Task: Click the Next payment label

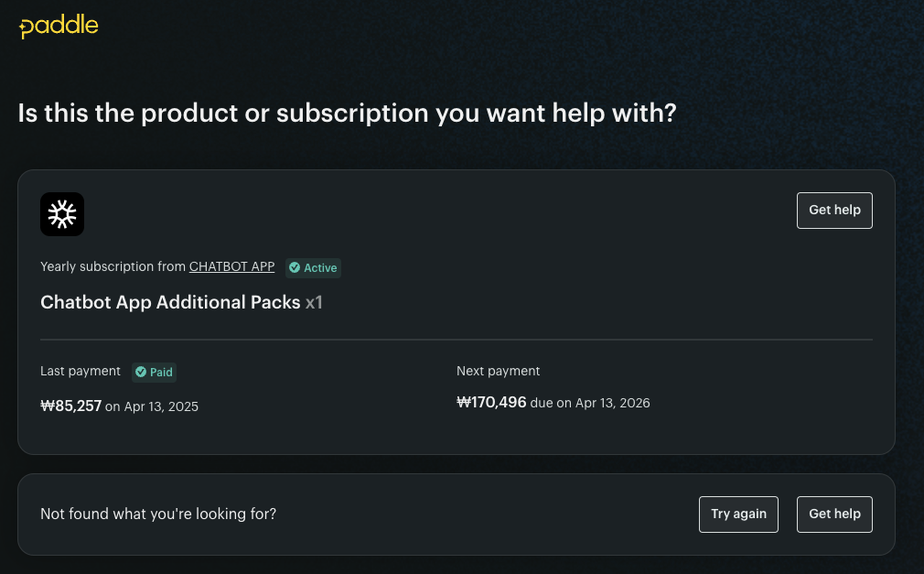Action: pyautogui.click(x=499, y=371)
